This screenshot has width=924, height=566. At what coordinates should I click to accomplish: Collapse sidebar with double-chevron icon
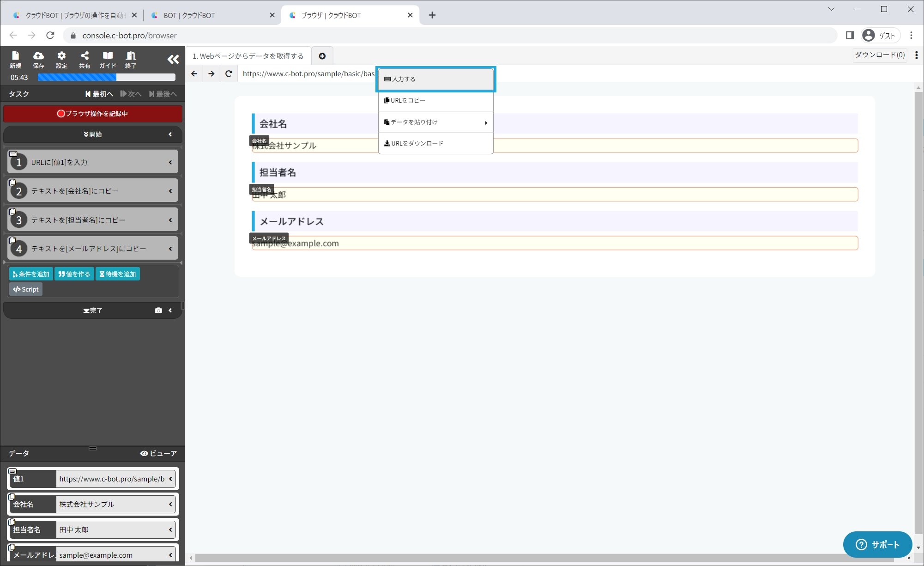tap(173, 59)
